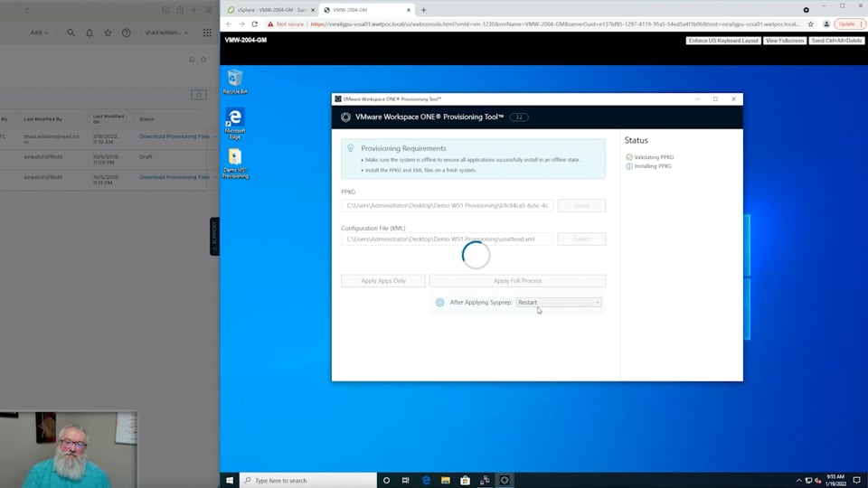Click the Apply Apps Only button

[x=383, y=280]
